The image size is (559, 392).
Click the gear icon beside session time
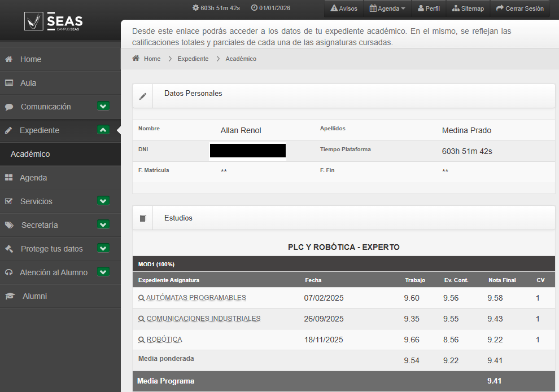195,8
